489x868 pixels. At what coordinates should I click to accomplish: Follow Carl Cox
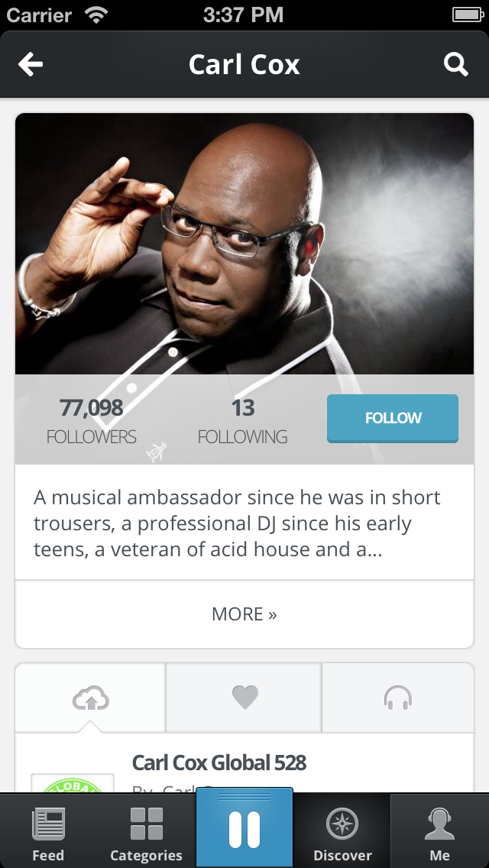(x=393, y=418)
